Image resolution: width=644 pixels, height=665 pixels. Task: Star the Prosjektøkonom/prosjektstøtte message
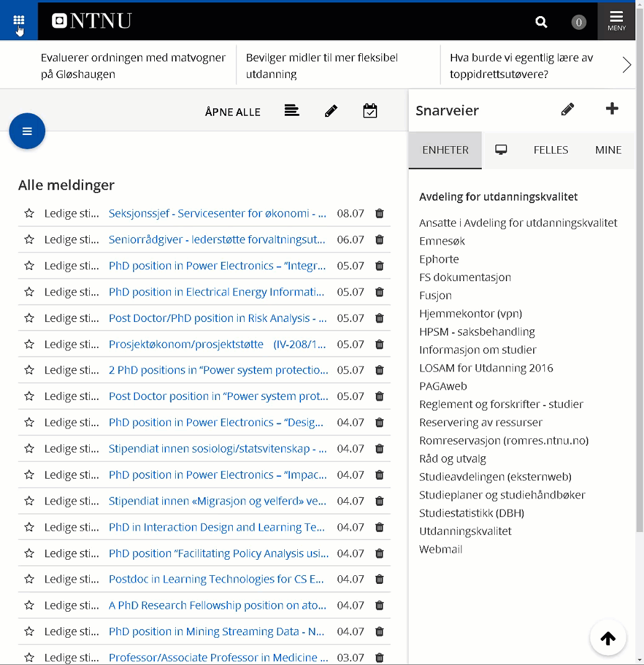point(29,344)
